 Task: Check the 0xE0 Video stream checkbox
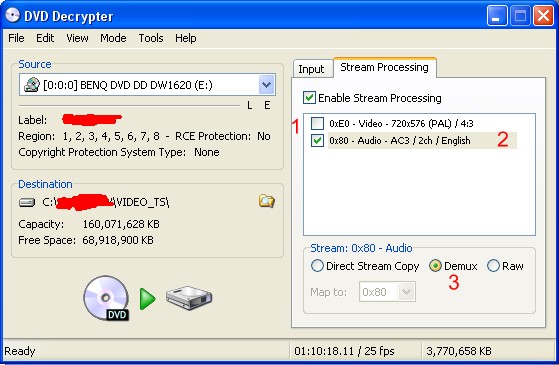317,123
